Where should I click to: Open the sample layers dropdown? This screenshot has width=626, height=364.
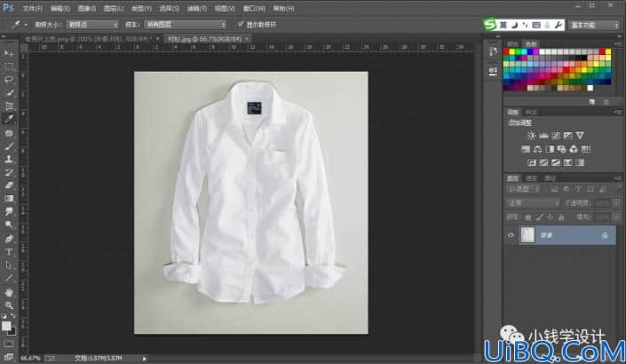tap(186, 25)
